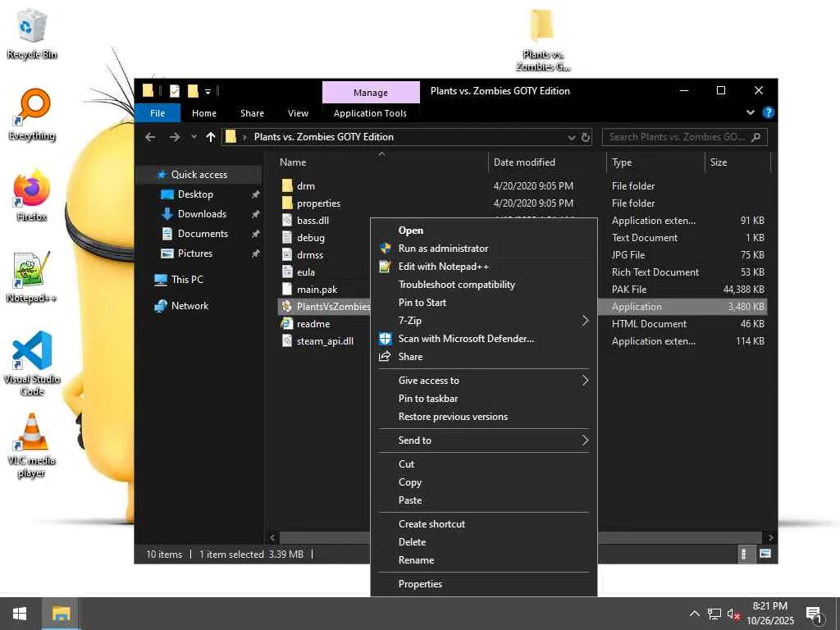Launch Visual Studio Code desktop shortcut
Viewport: 840px width, 630px height.
[32, 363]
